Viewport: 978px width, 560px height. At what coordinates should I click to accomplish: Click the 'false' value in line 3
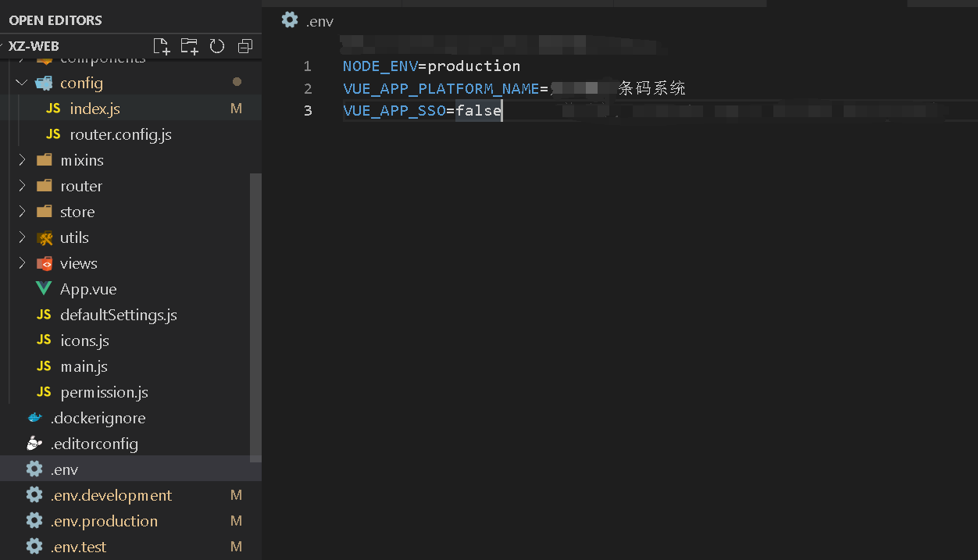(x=478, y=111)
